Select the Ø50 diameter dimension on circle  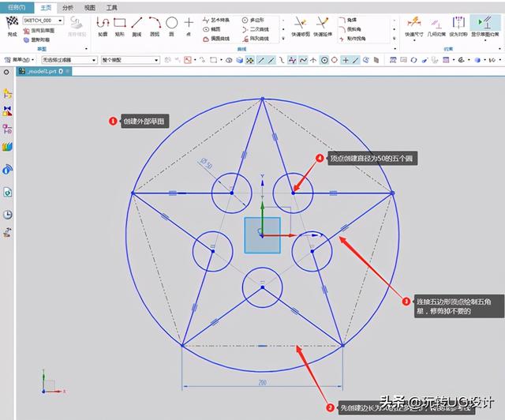[205, 163]
